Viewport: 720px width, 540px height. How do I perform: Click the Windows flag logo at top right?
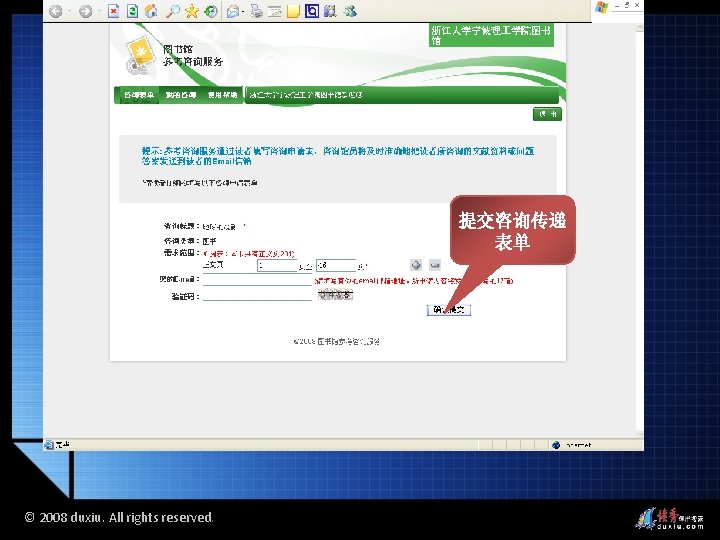[602, 7]
